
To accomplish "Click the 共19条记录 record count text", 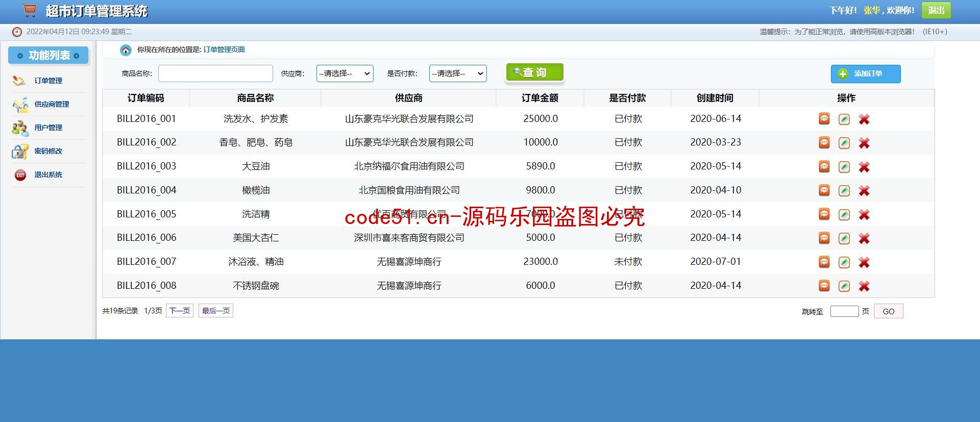I will 120,311.
